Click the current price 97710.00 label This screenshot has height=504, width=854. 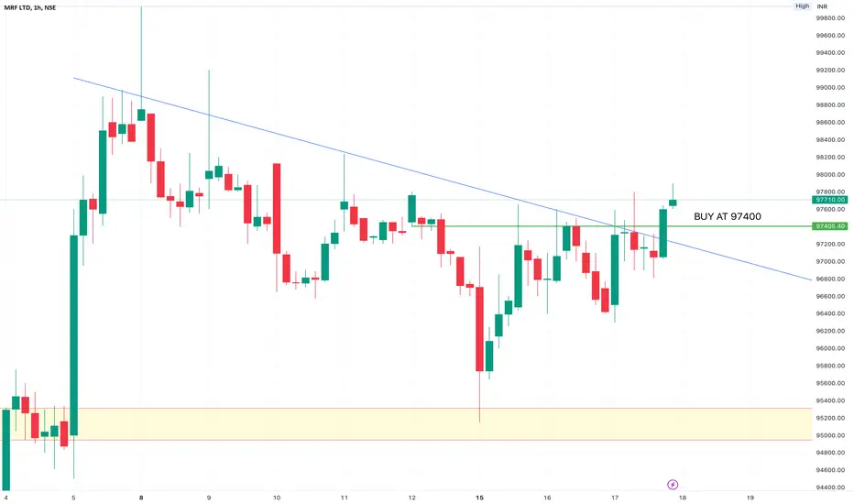coord(830,200)
